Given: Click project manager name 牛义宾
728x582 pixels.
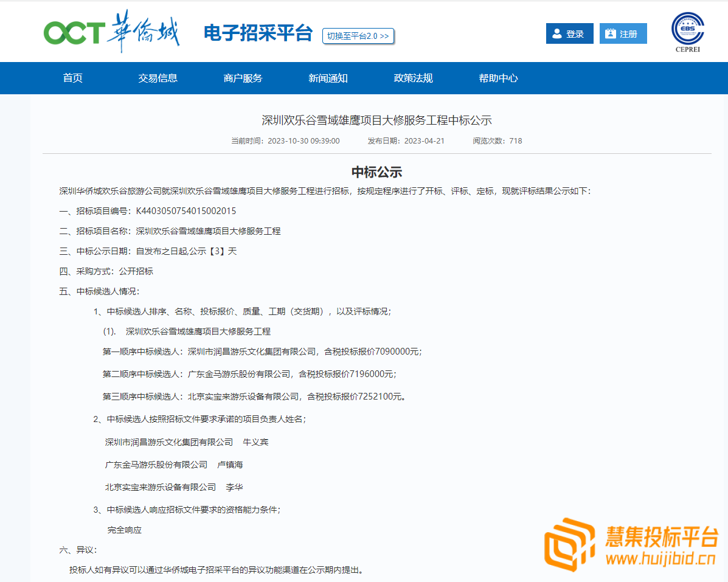Looking at the screenshot, I should point(256,442).
